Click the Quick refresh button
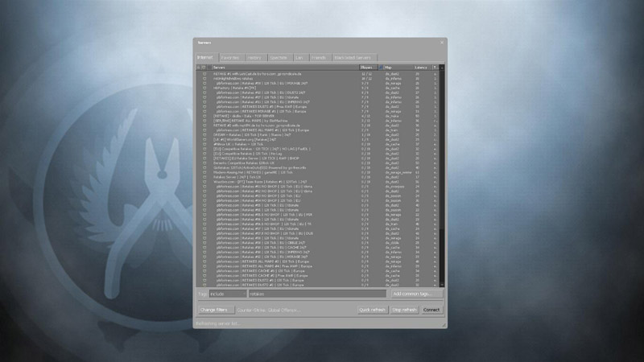The image size is (644, 362). (372, 310)
